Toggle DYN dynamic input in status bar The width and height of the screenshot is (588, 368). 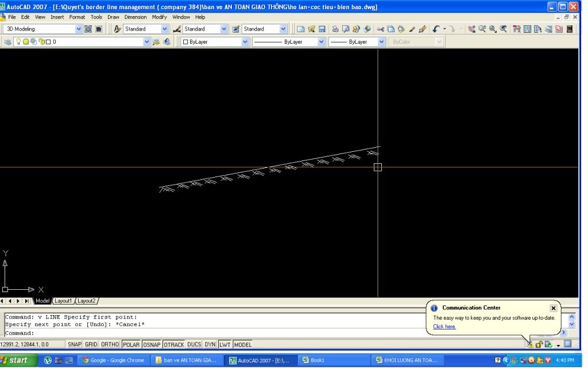(x=210, y=344)
